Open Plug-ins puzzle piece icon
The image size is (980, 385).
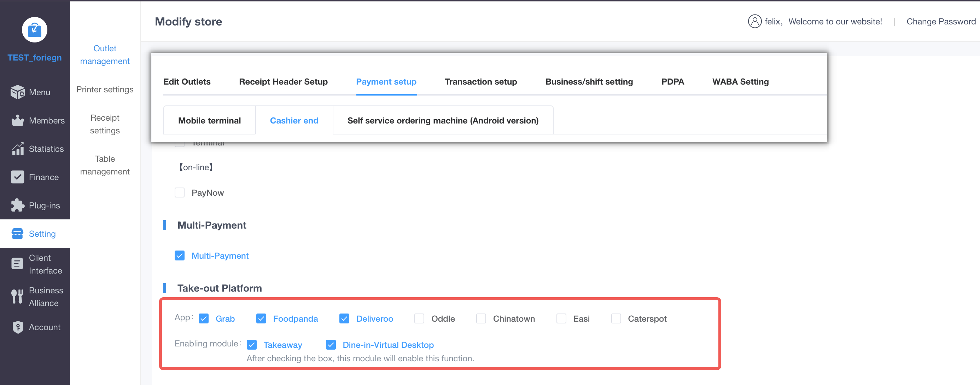(x=18, y=205)
